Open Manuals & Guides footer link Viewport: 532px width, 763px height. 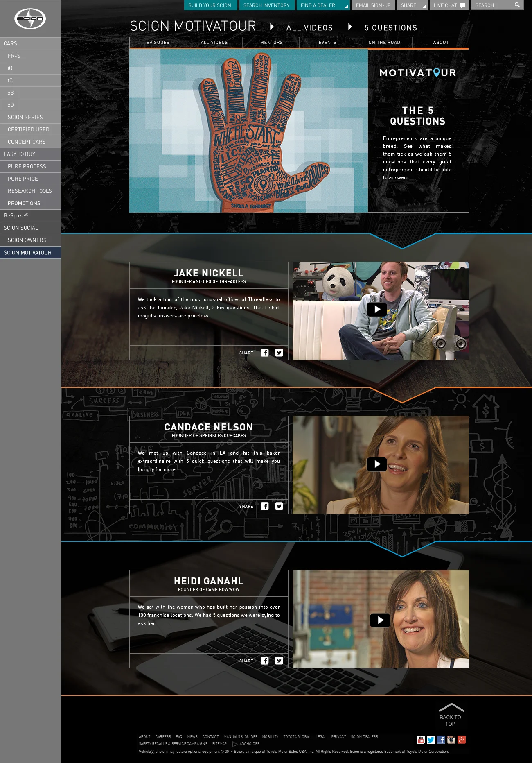coord(240,737)
